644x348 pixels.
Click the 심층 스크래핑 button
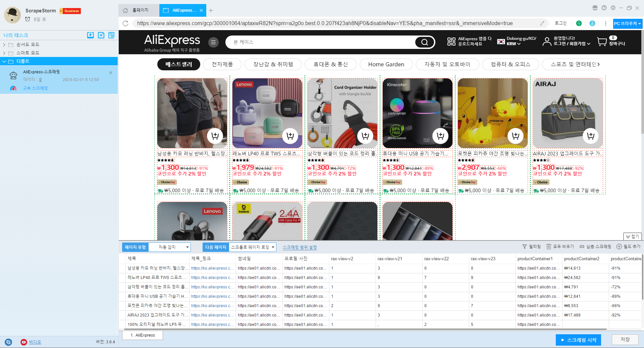click(x=595, y=247)
